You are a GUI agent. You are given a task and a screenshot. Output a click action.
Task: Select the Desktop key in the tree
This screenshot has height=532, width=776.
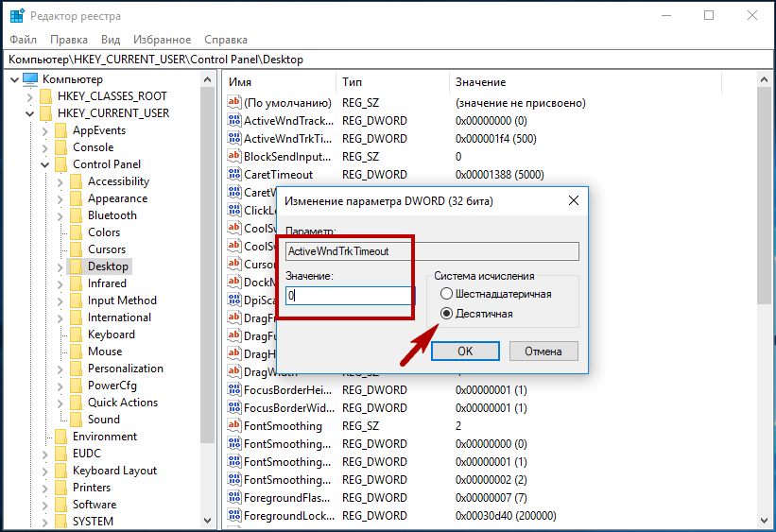(x=108, y=266)
